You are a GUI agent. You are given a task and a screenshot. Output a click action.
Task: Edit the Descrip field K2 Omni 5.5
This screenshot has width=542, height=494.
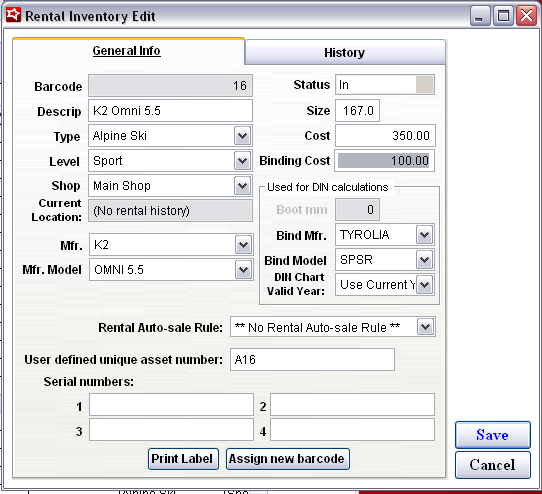tap(170, 111)
